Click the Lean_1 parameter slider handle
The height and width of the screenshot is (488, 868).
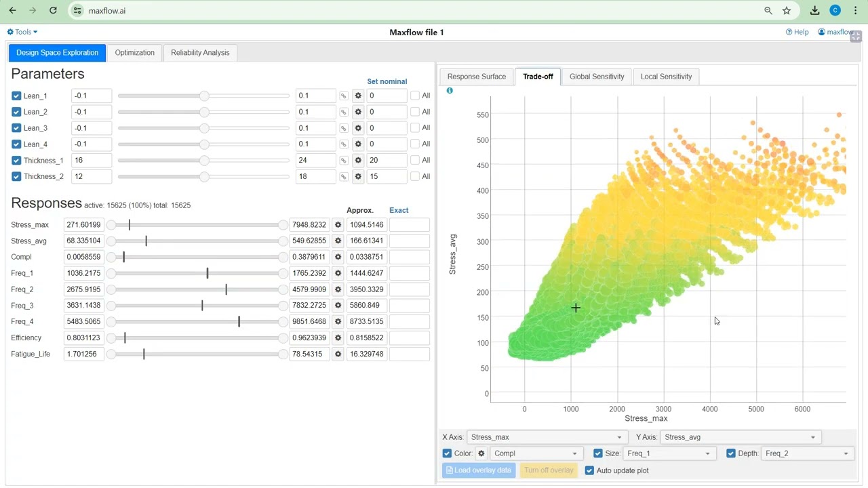[203, 96]
